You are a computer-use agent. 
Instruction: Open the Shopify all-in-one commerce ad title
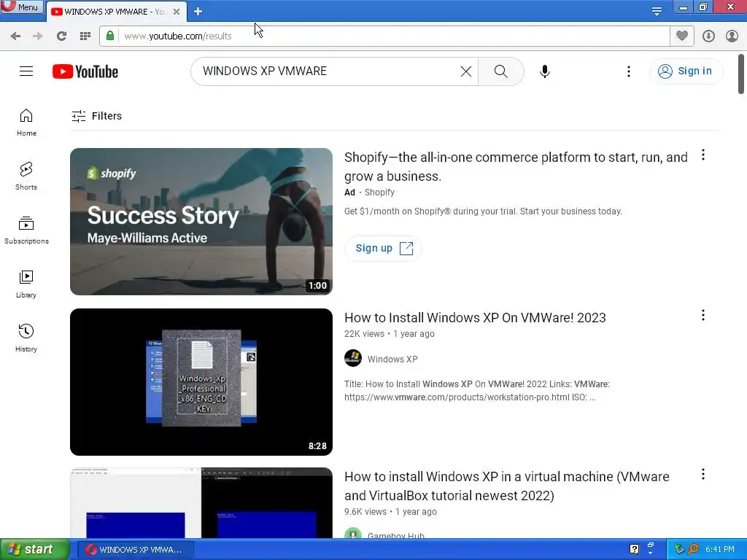tap(516, 167)
